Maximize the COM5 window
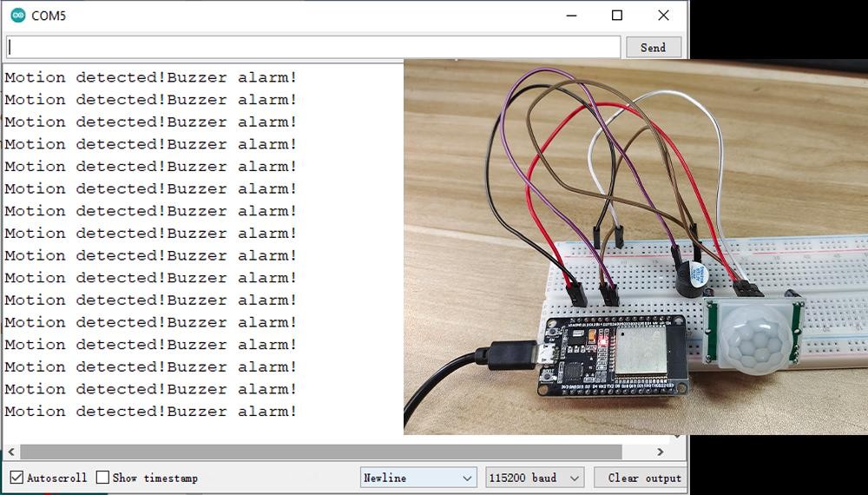 coord(617,16)
